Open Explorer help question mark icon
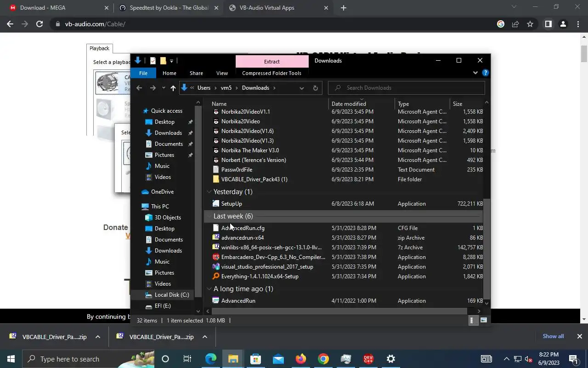 [485, 73]
